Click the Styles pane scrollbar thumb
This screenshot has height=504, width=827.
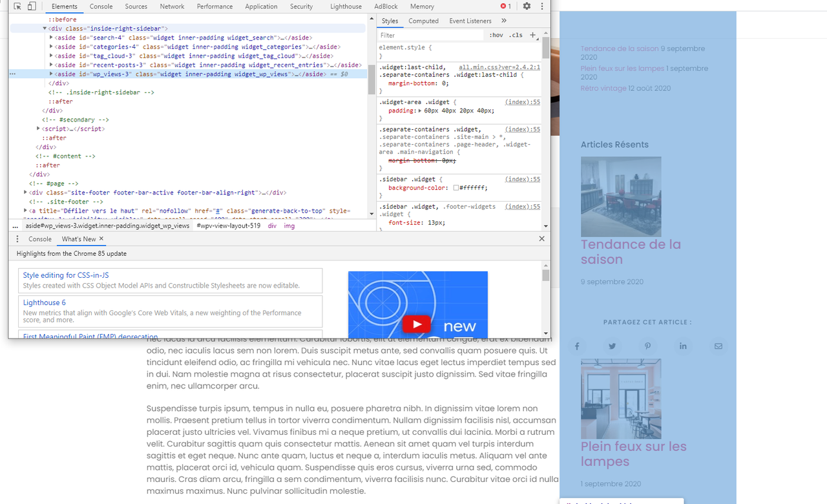pyautogui.click(x=546, y=48)
